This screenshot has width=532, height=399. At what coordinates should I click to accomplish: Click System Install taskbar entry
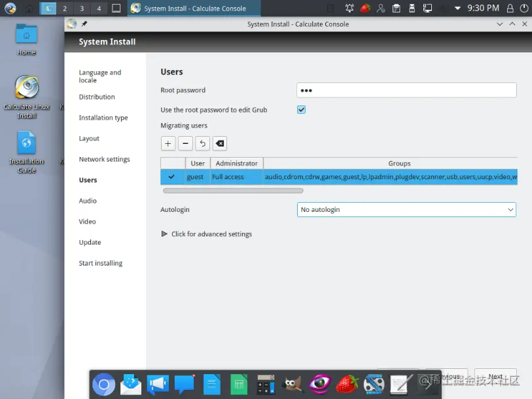(x=194, y=8)
